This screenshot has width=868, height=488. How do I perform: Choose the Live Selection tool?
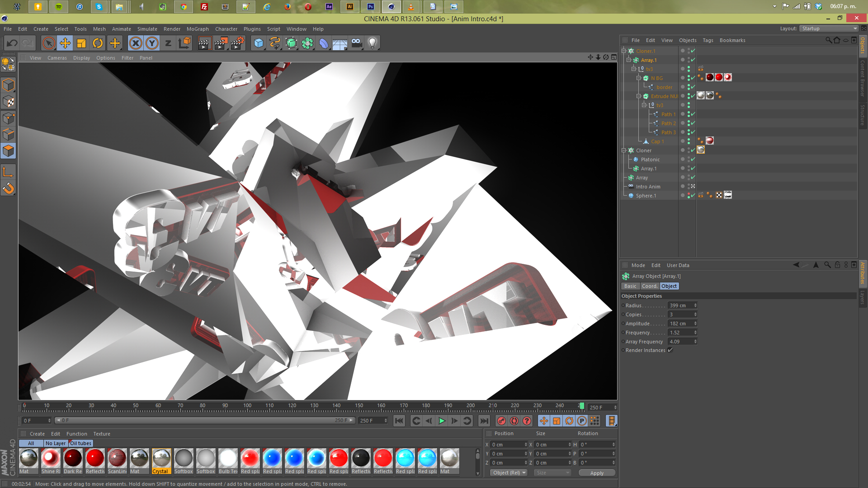[x=48, y=43]
